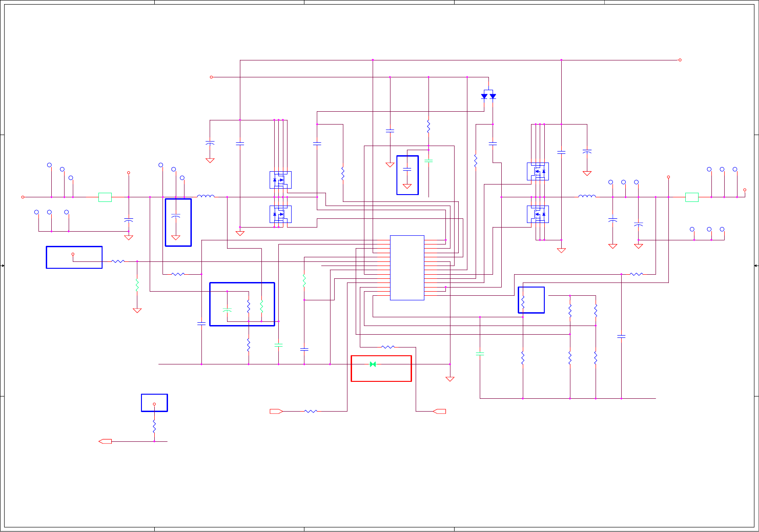Image resolution: width=759 pixels, height=532 pixels.
Task: Click the red test point inside the wide left blue box
Action: click(73, 254)
